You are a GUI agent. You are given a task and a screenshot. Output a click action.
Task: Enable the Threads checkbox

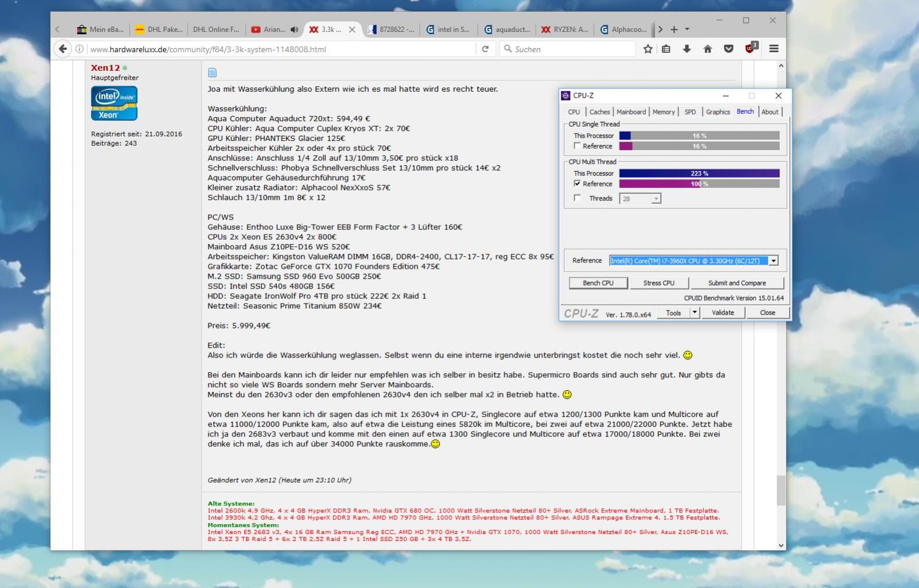coord(577,198)
